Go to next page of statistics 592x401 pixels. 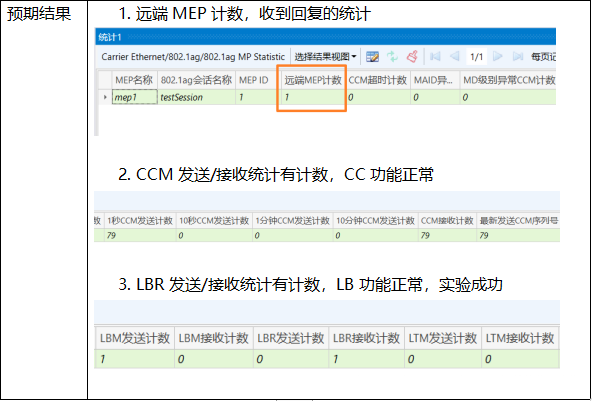click(x=498, y=57)
